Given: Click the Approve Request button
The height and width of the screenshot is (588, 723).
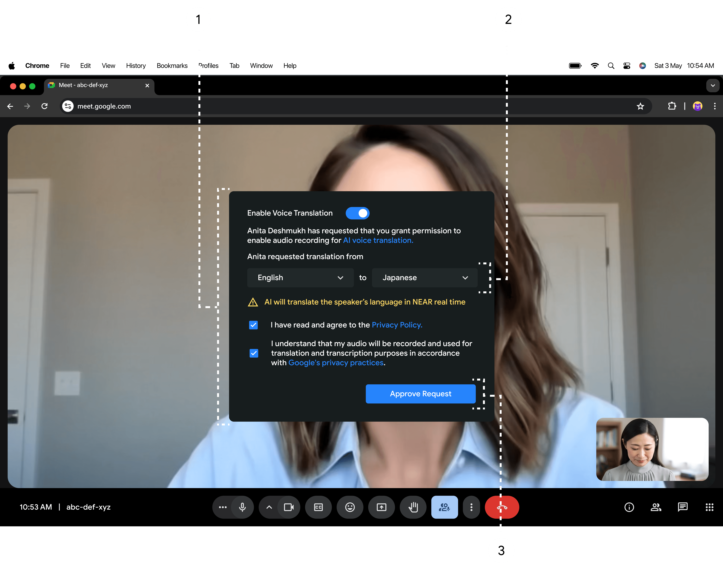Looking at the screenshot, I should 420,394.
